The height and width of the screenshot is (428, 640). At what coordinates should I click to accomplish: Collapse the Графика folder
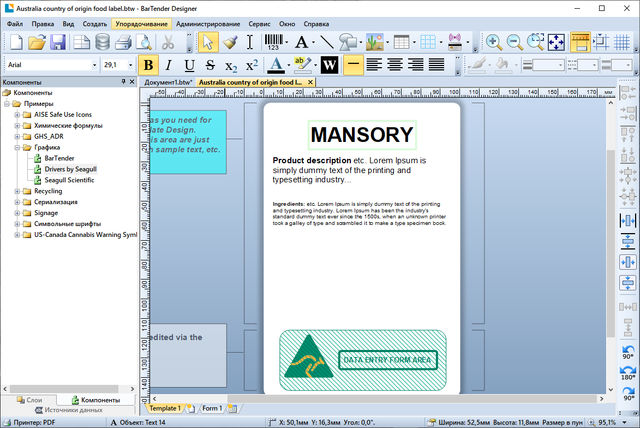tap(17, 147)
